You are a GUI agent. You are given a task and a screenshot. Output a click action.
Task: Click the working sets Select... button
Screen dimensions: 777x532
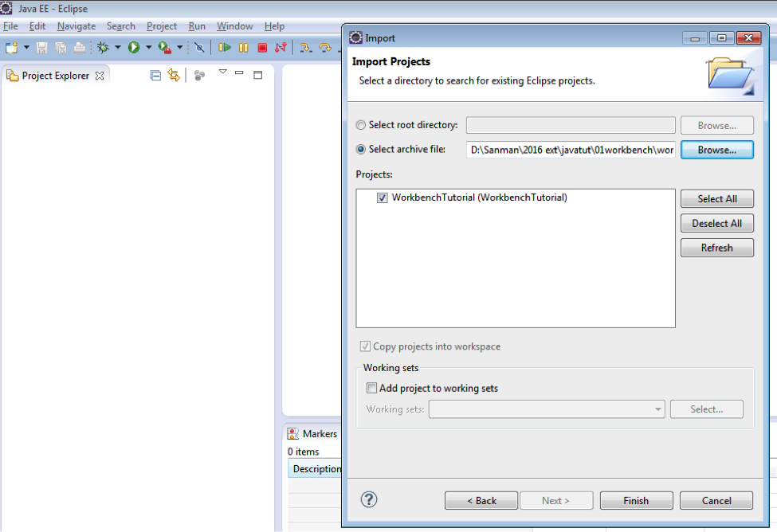click(707, 409)
